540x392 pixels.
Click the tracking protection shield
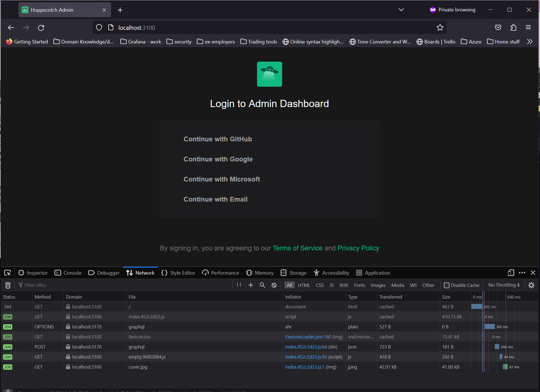click(x=99, y=27)
